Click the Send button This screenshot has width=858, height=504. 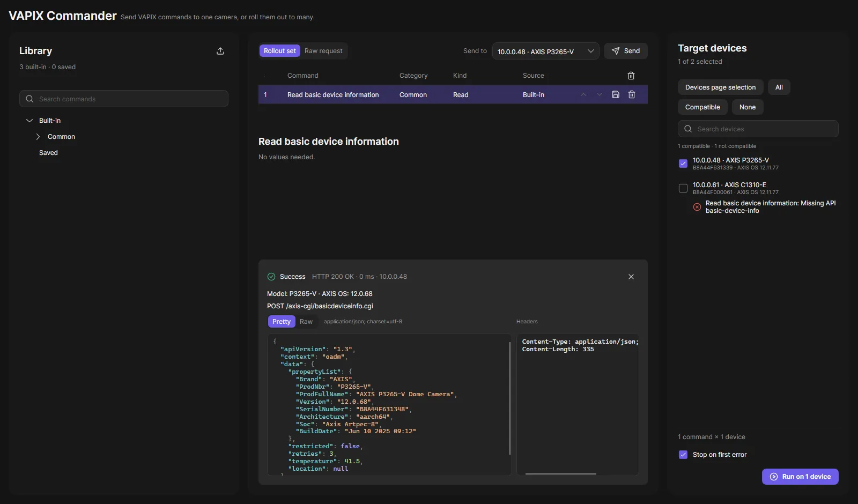coord(626,51)
